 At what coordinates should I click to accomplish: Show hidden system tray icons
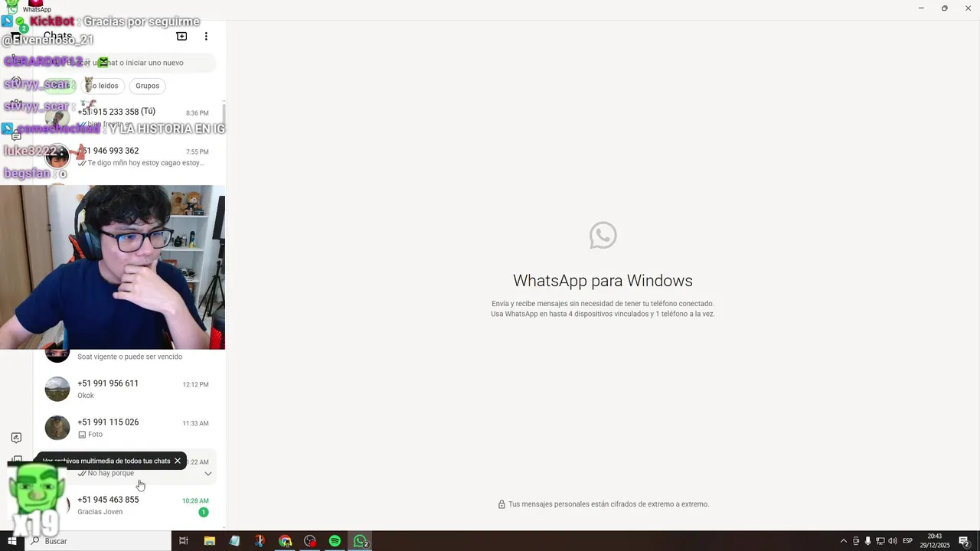[x=844, y=541]
